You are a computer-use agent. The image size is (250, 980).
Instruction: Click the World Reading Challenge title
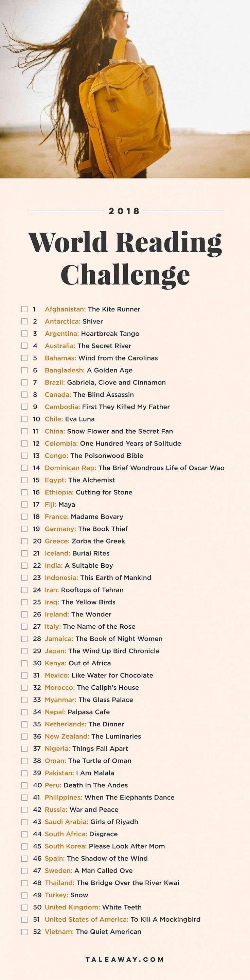125,258
